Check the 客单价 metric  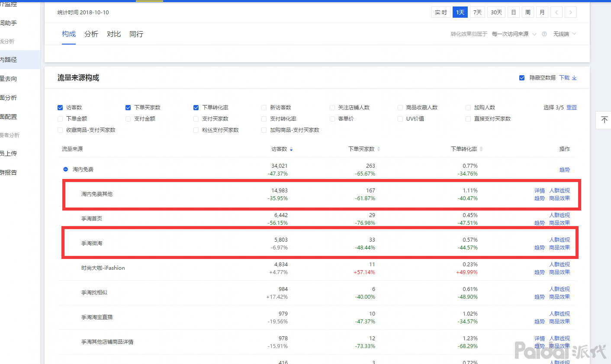[332, 119]
